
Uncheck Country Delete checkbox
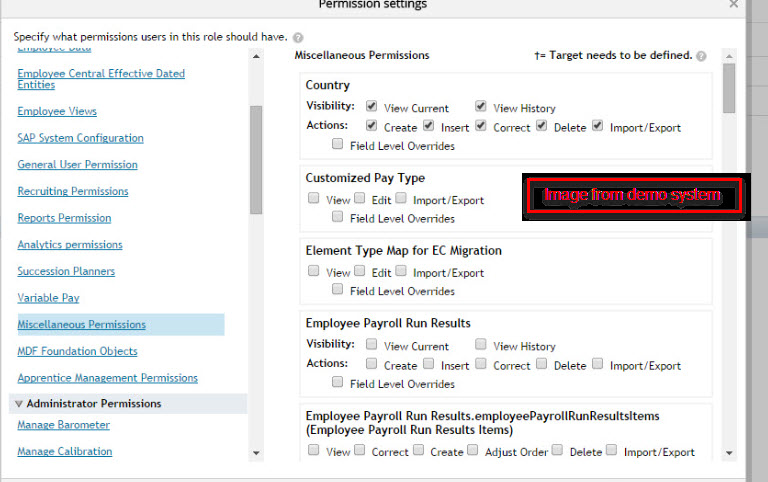[x=542, y=125]
